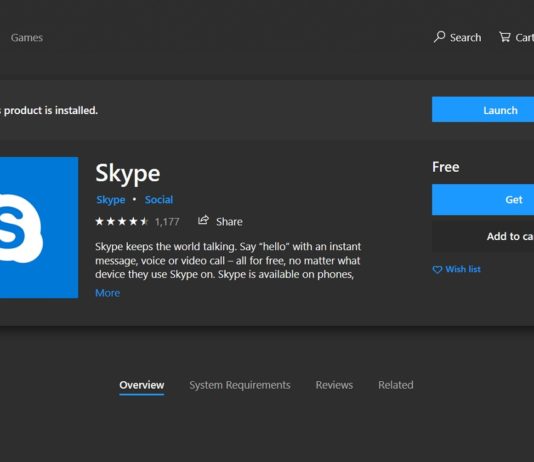Open the Cart icon

(504, 36)
